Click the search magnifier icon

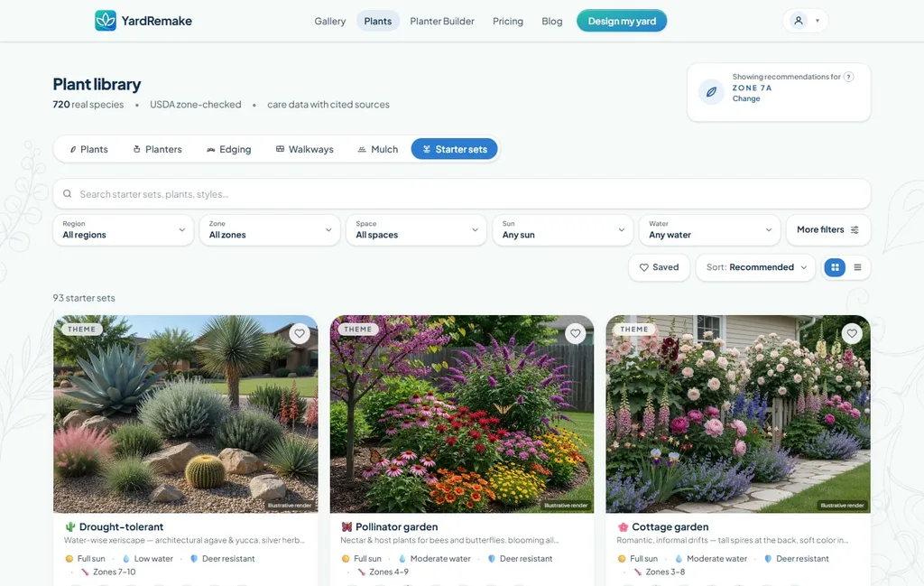coord(67,194)
